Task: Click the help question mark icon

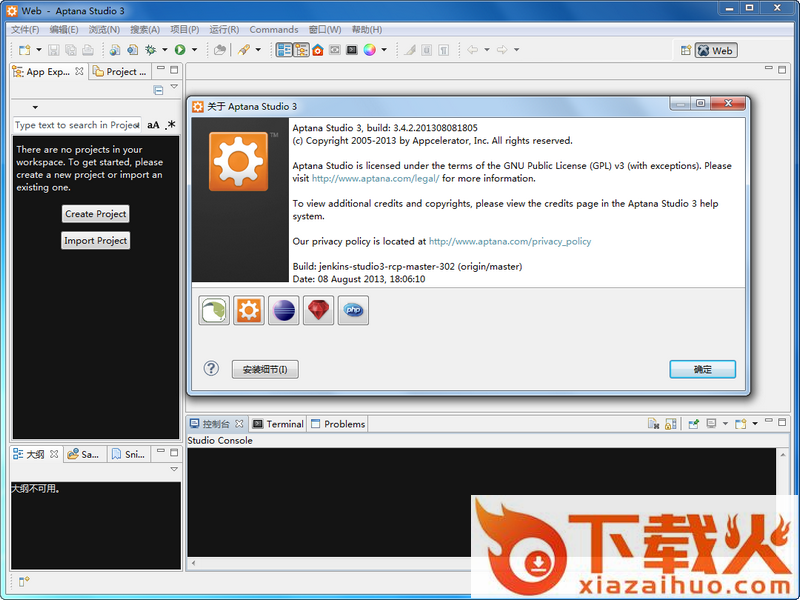Action: [x=211, y=368]
